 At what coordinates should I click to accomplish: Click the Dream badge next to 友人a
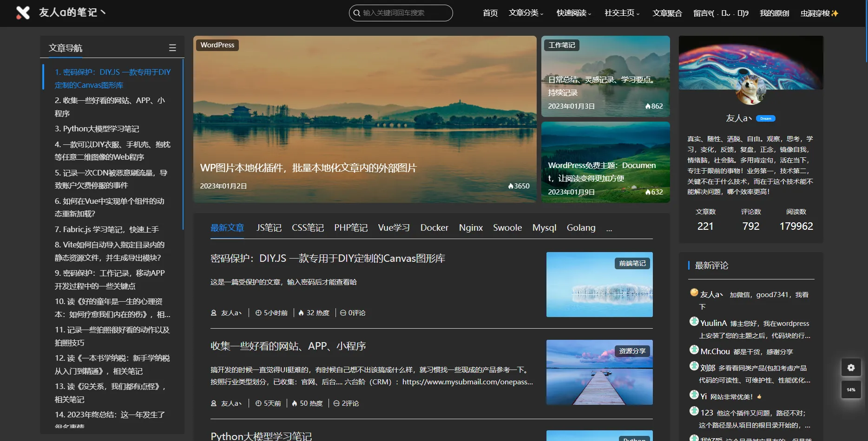pyautogui.click(x=765, y=118)
